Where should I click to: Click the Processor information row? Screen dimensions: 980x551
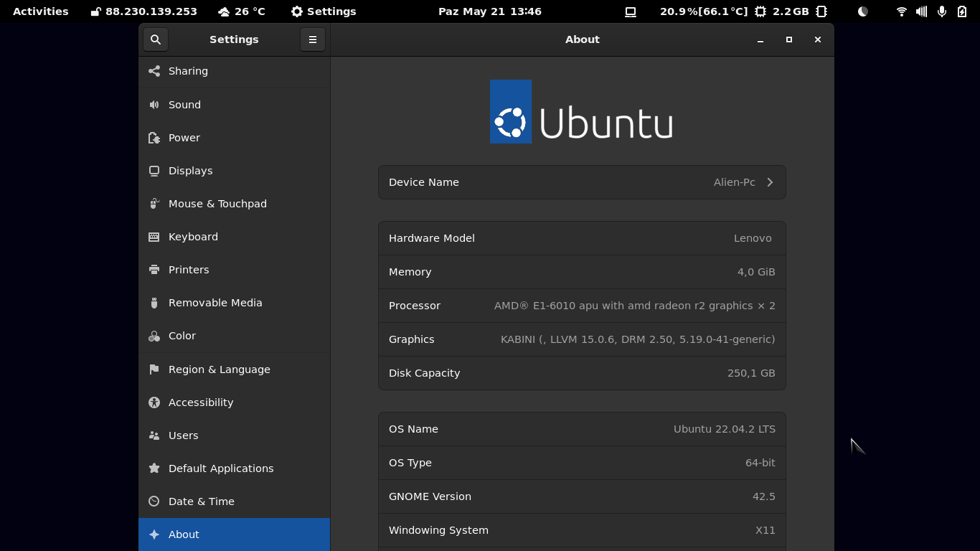pos(582,306)
